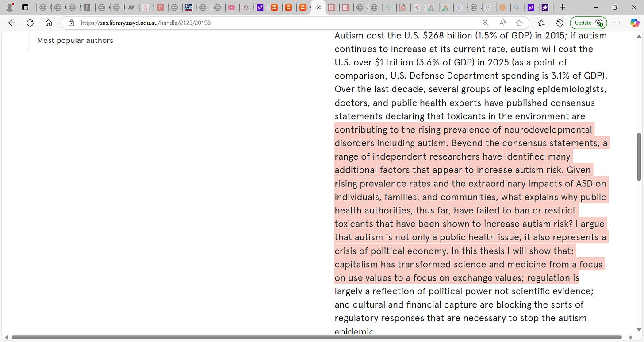Viewport: 644px width, 342px height.
Task: Click the vertical scrollbar up arrow
Action: pyautogui.click(x=639, y=36)
